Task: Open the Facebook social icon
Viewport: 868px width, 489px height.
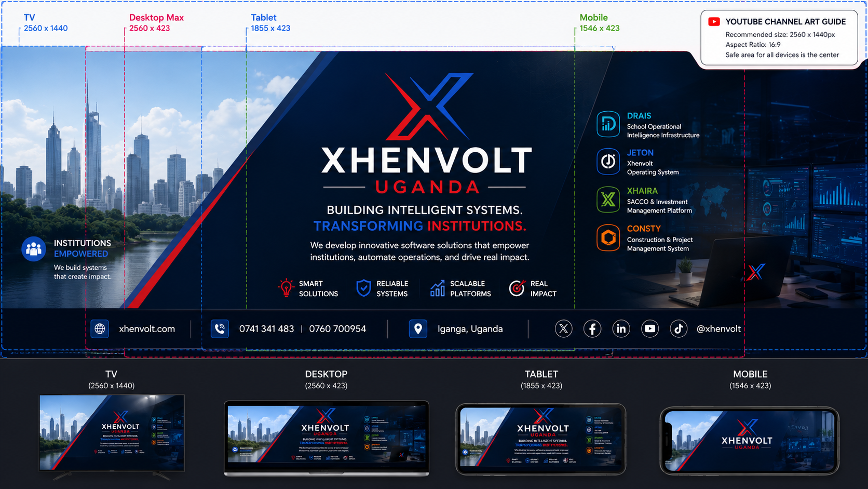Action: pos(592,328)
